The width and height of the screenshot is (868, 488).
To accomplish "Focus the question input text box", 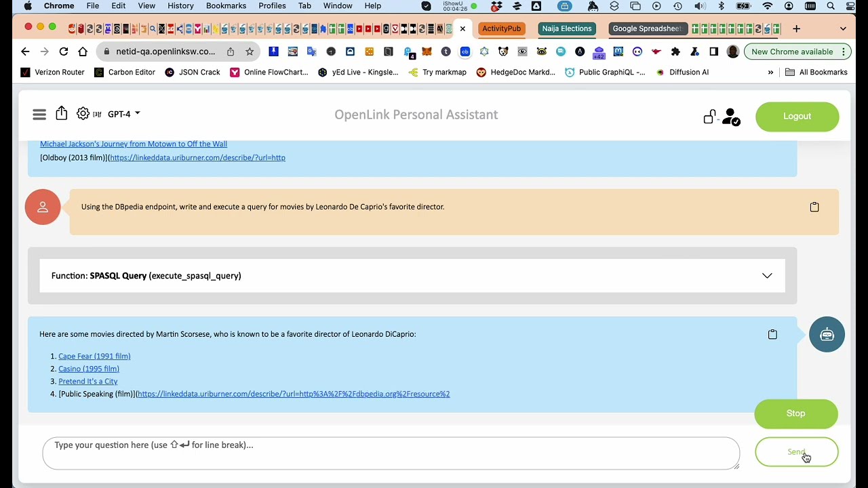I will (391, 453).
